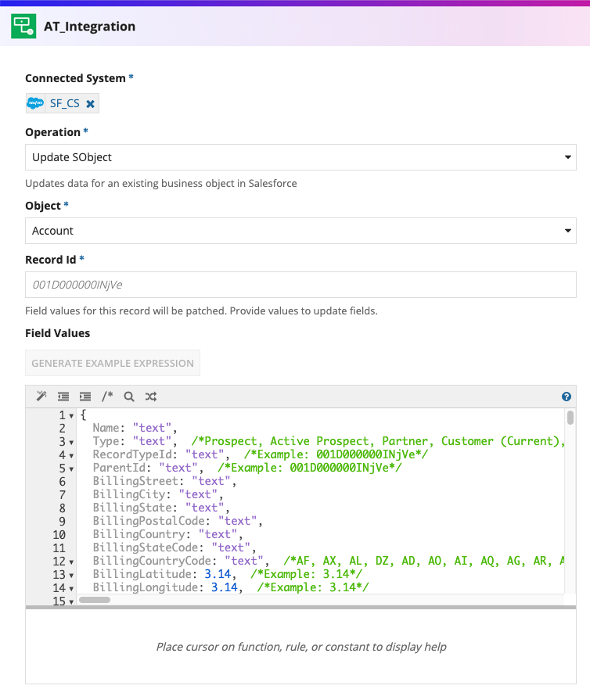Click BillingCountry on line 10
The image size is (590, 700).
[x=139, y=534]
